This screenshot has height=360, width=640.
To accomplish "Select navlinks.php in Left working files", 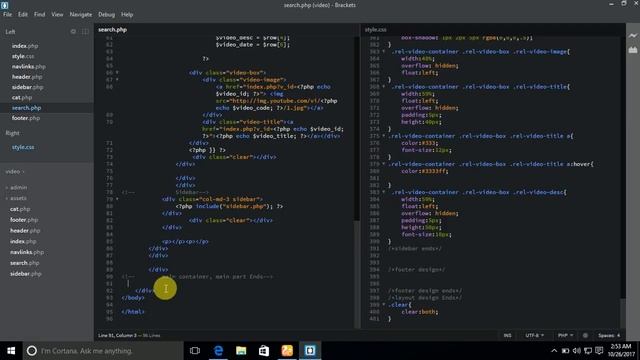I will point(29,67).
